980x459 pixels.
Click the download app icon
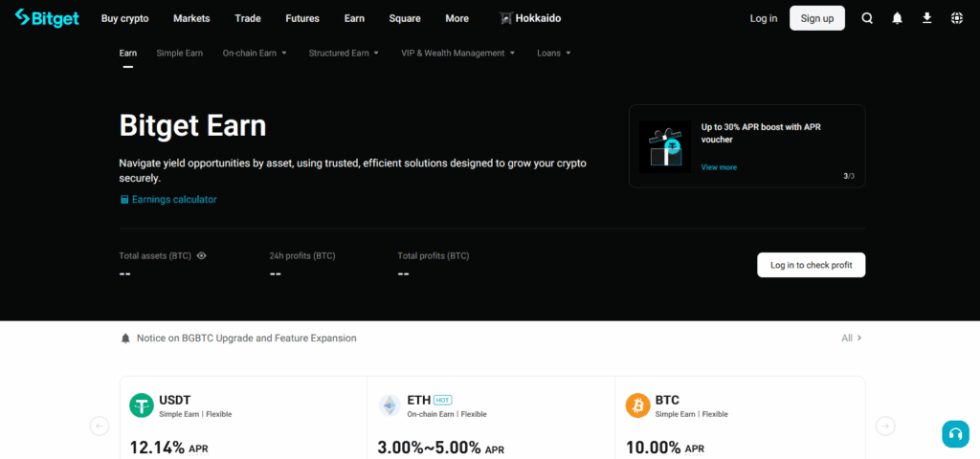pos(926,18)
